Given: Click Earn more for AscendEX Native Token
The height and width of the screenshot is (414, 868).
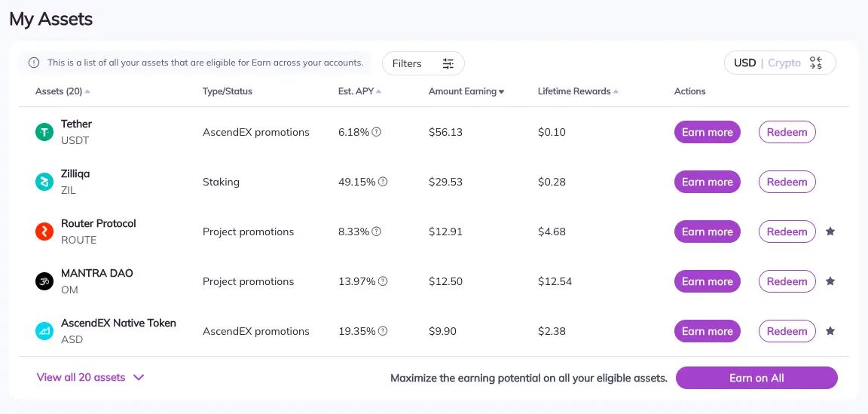Looking at the screenshot, I should coord(707,331).
